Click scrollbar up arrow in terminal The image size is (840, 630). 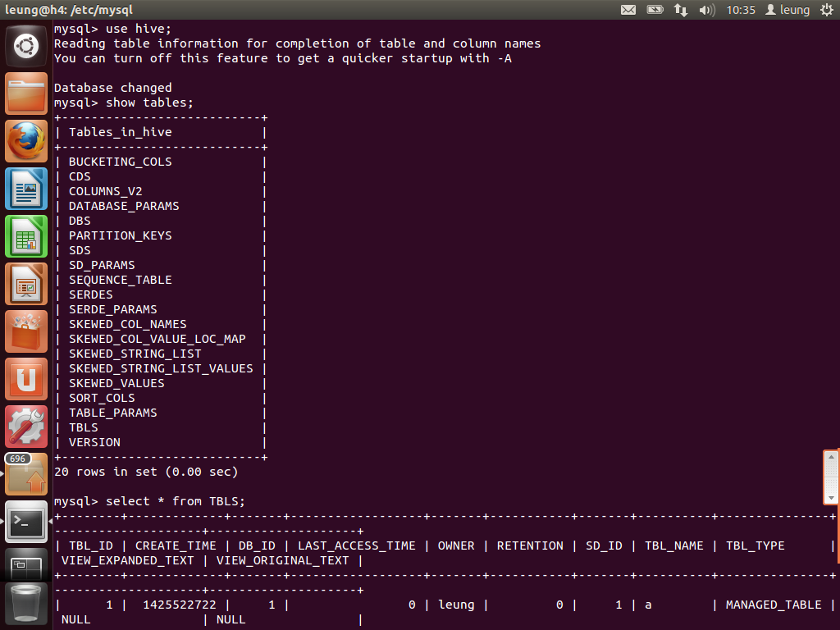point(831,457)
